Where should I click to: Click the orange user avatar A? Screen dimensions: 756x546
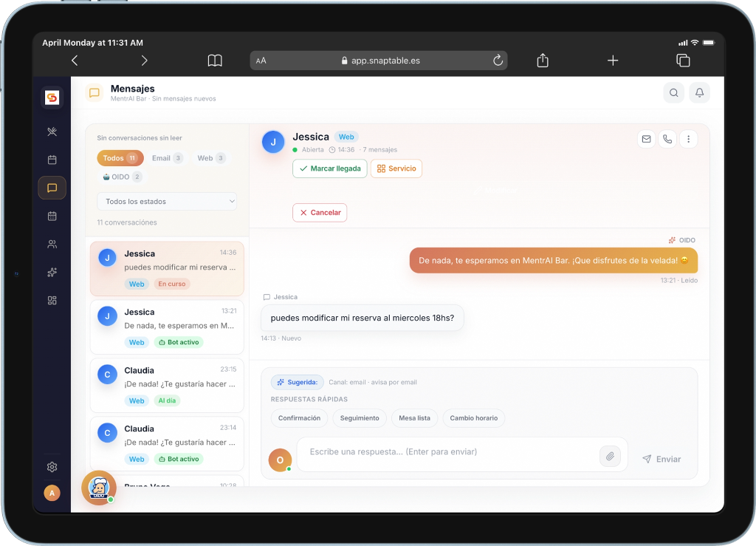52,493
